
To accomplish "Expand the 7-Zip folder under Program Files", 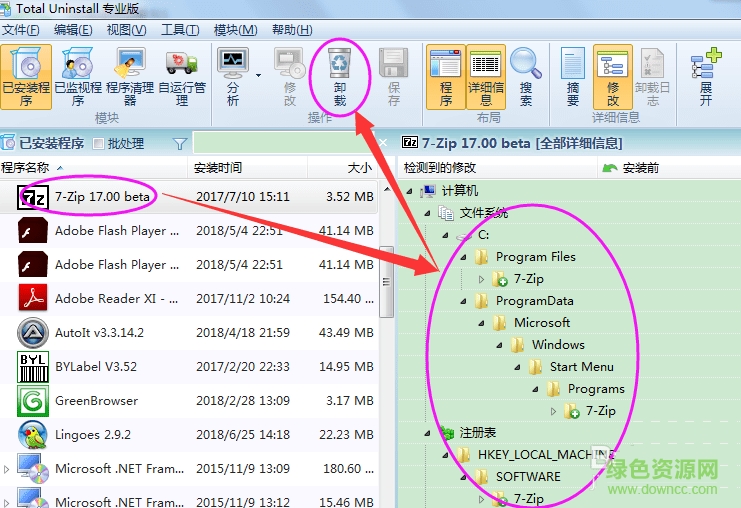I will point(481,279).
